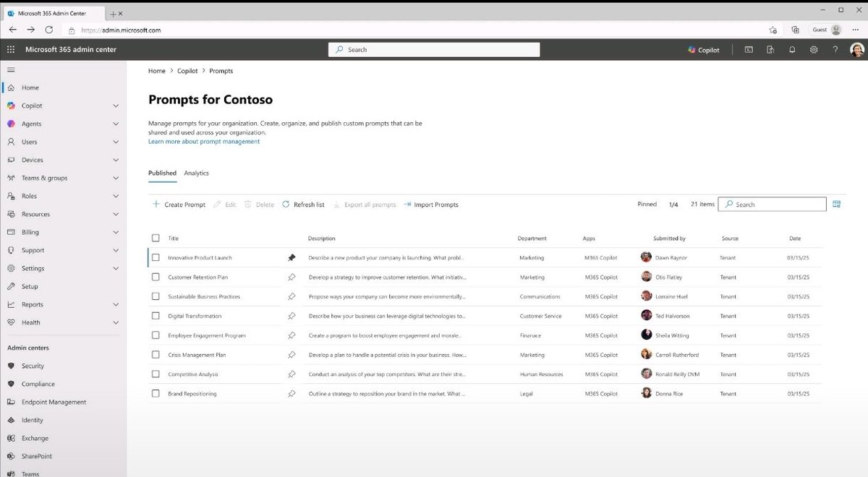This screenshot has height=477, width=868.
Task: Click Refresh list button
Action: point(303,205)
